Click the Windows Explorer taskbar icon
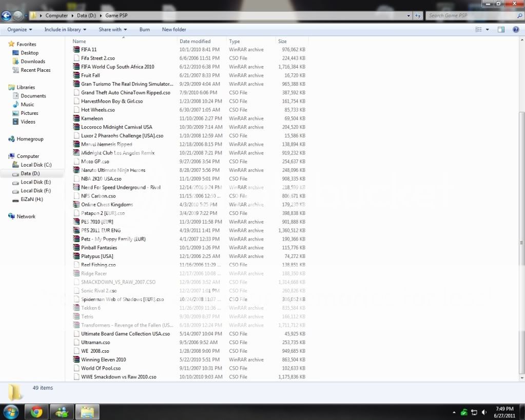 click(x=87, y=412)
